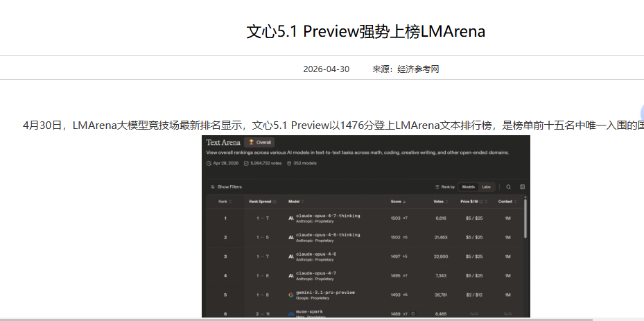Click the Anthropic logo beside claude-opus-4-6-thinking

click(290, 238)
